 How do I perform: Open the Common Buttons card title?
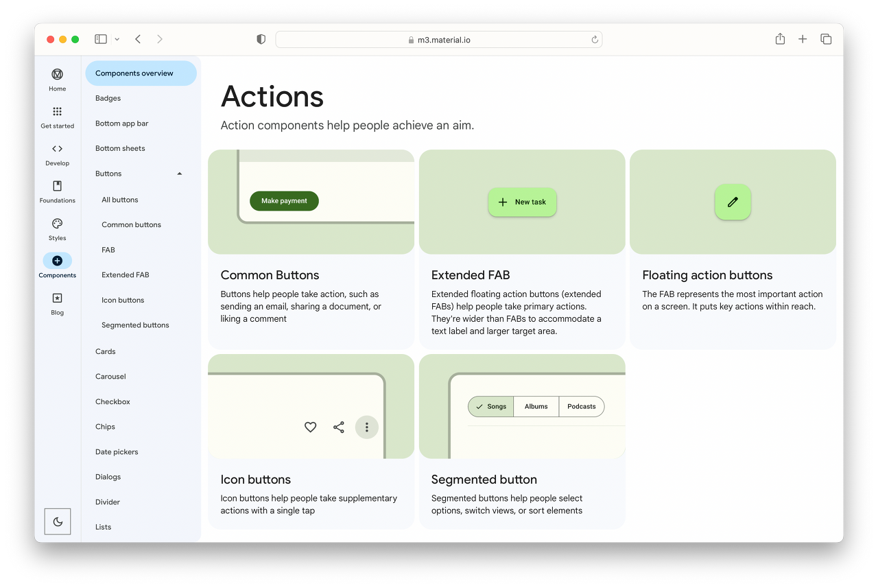[270, 275]
